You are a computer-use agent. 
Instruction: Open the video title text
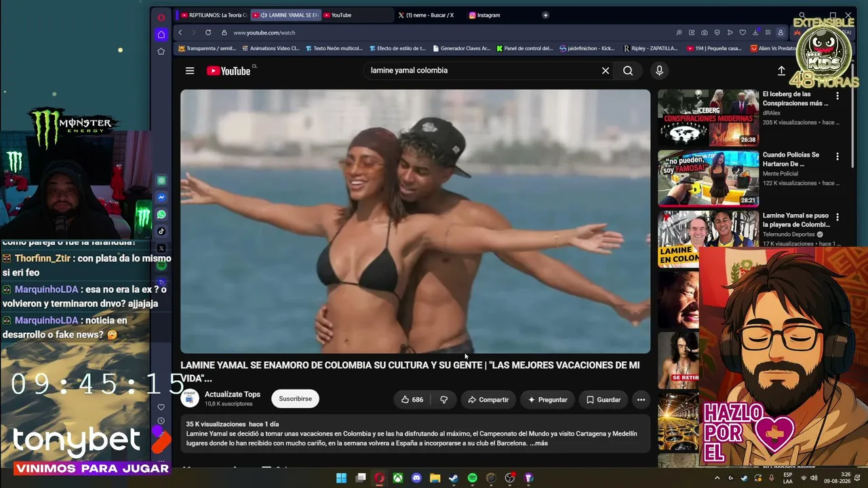pyautogui.click(x=410, y=371)
